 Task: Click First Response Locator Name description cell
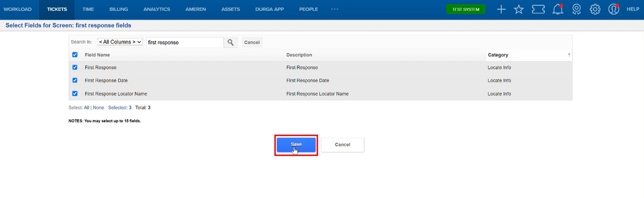[x=317, y=94]
